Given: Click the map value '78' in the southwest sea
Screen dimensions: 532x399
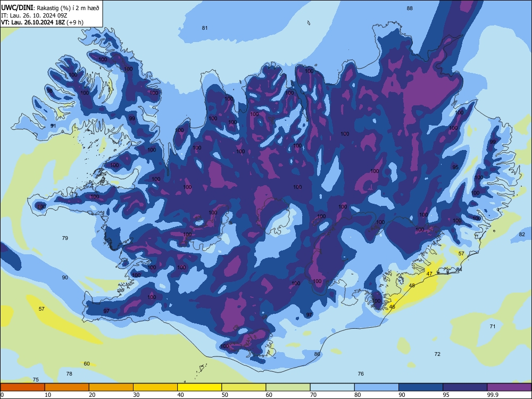Looking at the screenshot, I should [x=69, y=373].
